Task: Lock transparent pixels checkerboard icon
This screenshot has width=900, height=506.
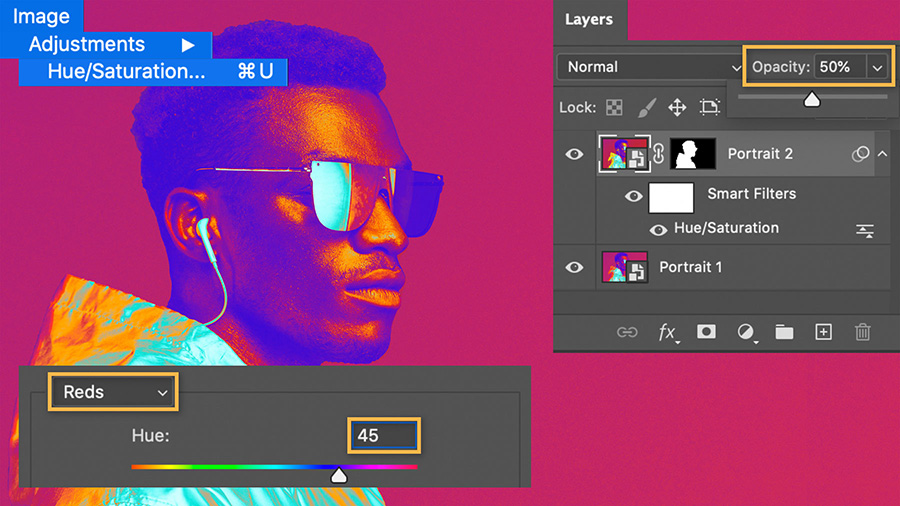Action: click(x=614, y=107)
